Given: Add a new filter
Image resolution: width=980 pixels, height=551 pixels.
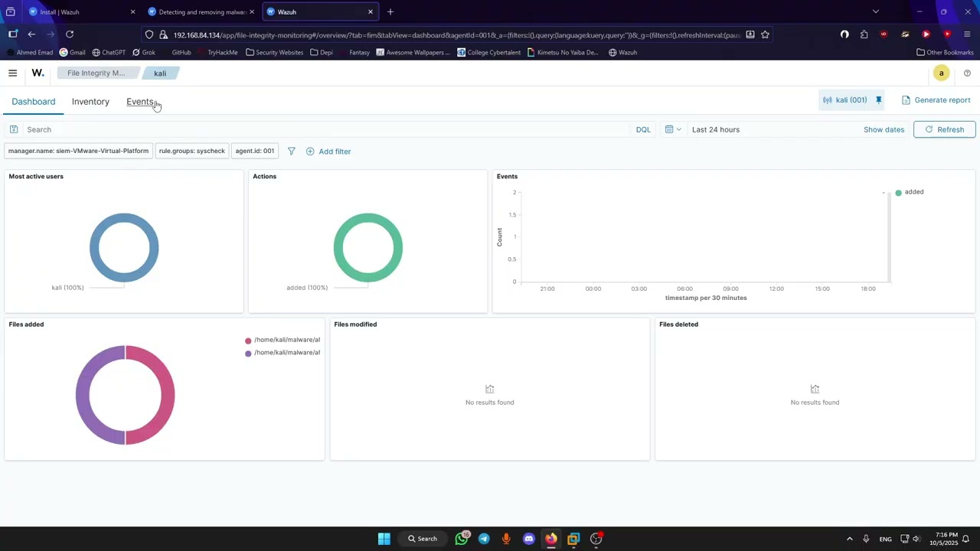Looking at the screenshot, I should click(x=328, y=152).
